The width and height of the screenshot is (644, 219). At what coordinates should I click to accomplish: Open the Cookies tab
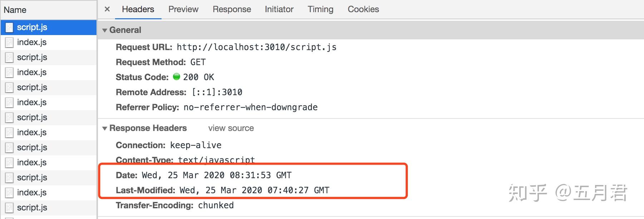point(363,9)
